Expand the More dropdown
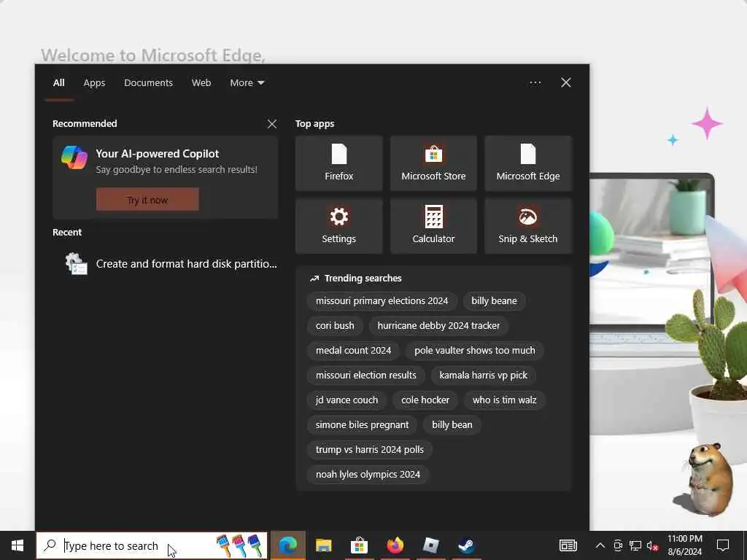The height and width of the screenshot is (560, 747). click(247, 83)
